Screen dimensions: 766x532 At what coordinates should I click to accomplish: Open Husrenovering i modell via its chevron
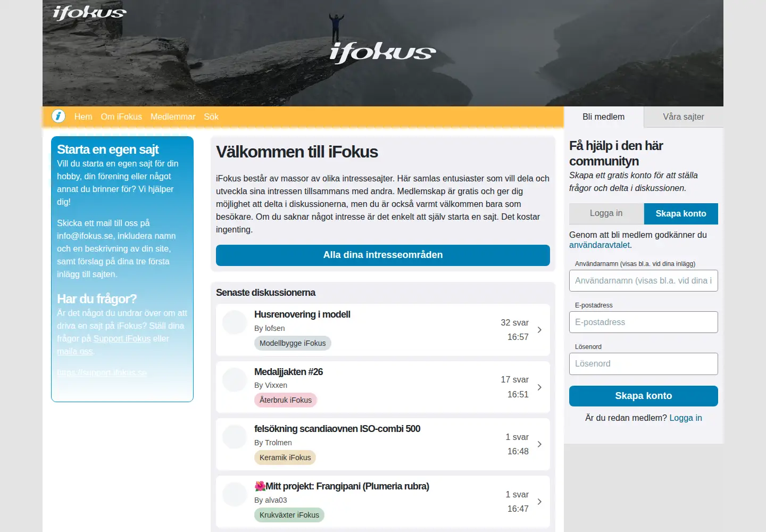[x=539, y=330]
